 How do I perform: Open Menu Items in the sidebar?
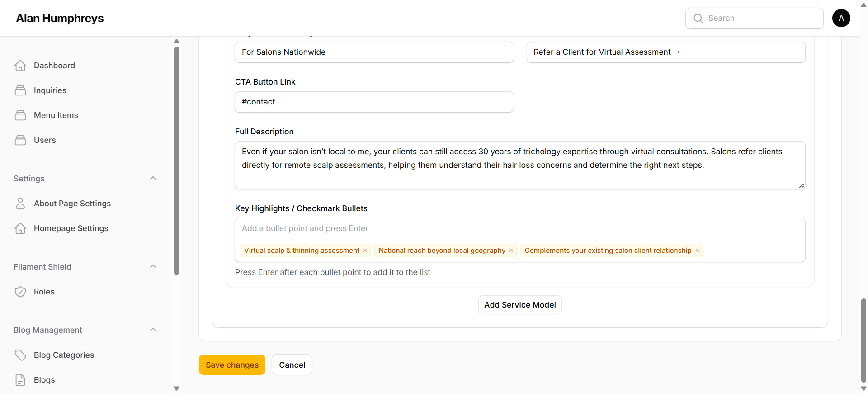[x=56, y=115]
